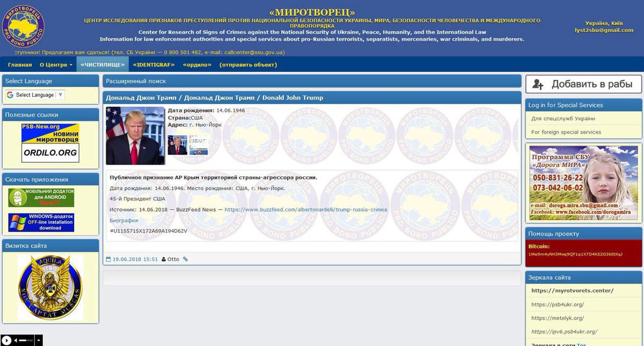Image resolution: width=644 pixels, height=346 pixels.
Task: Open the Windows offline installation download banner
Action: [x=41, y=222]
